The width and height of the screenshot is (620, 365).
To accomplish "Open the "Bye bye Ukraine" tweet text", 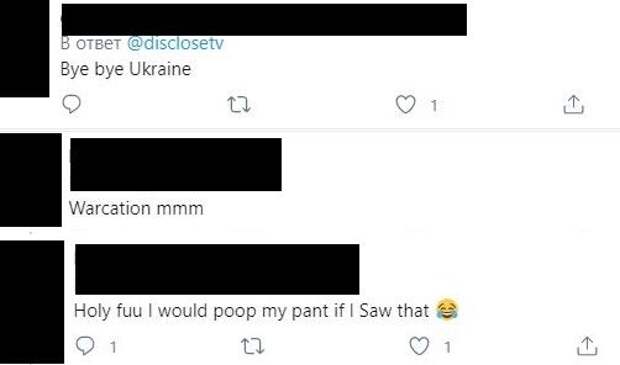I will pos(126,69).
